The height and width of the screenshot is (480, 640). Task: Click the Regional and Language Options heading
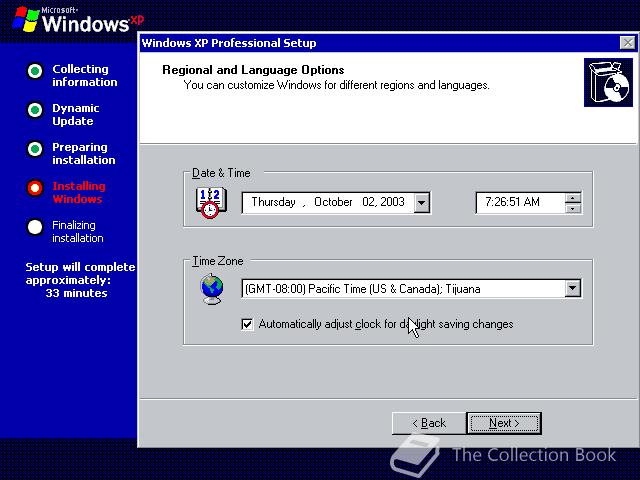[253, 70]
